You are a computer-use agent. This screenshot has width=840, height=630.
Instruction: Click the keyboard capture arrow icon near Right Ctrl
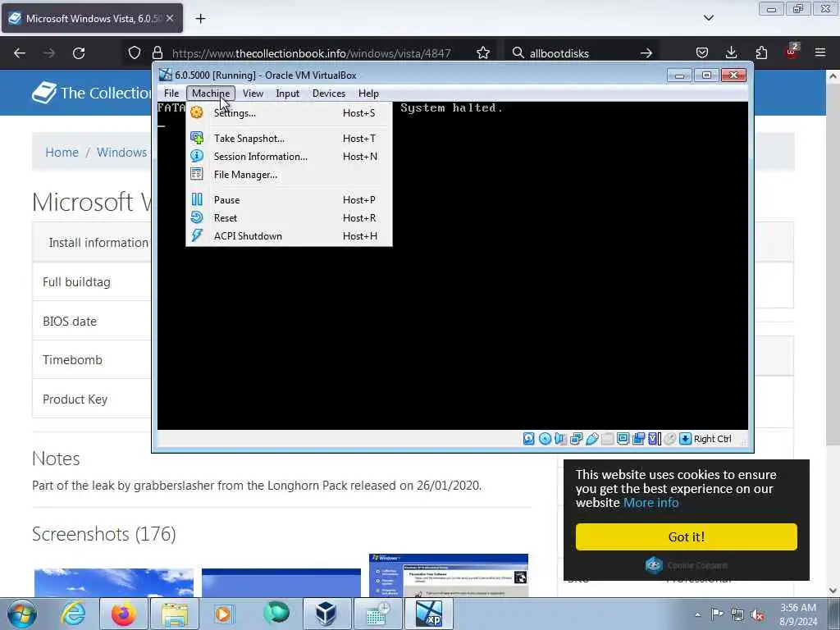tap(685, 439)
